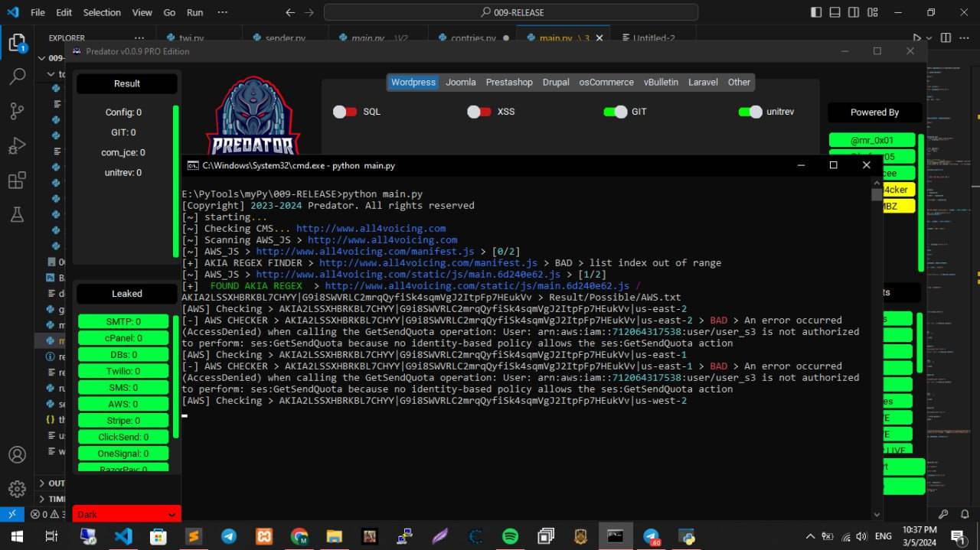Viewport: 980px width, 550px height.
Task: Click the @mr_0x01 button
Action: coord(872,140)
